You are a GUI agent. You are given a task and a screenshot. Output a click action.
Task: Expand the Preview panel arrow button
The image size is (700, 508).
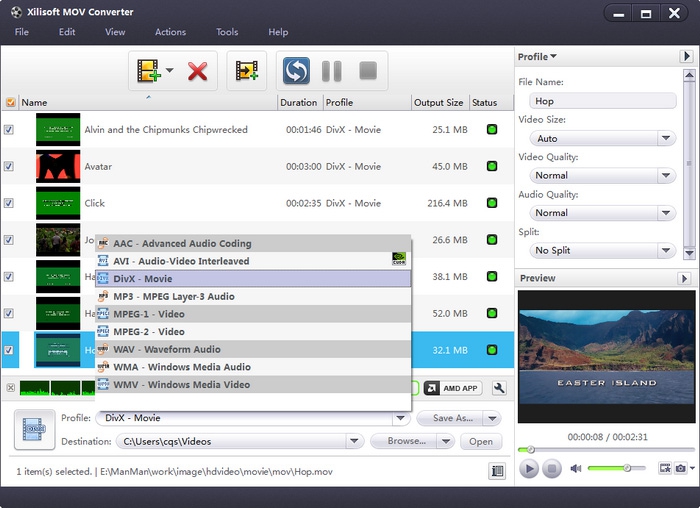(x=684, y=279)
